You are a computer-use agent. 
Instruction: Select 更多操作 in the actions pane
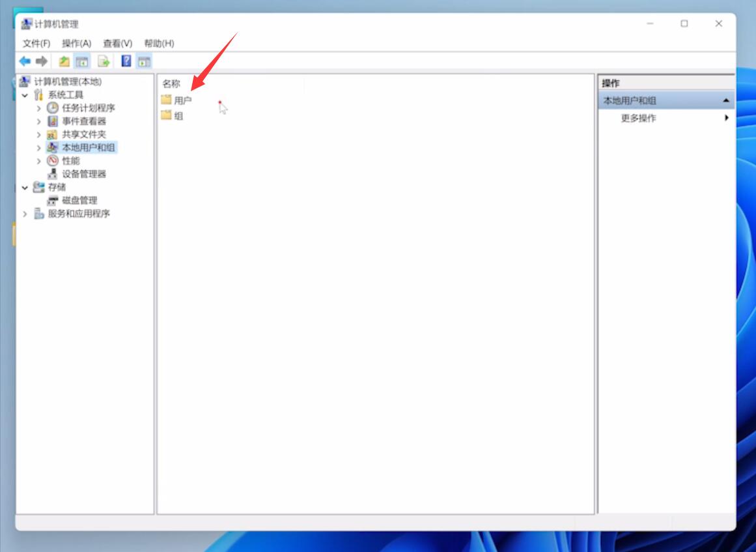[x=638, y=118]
